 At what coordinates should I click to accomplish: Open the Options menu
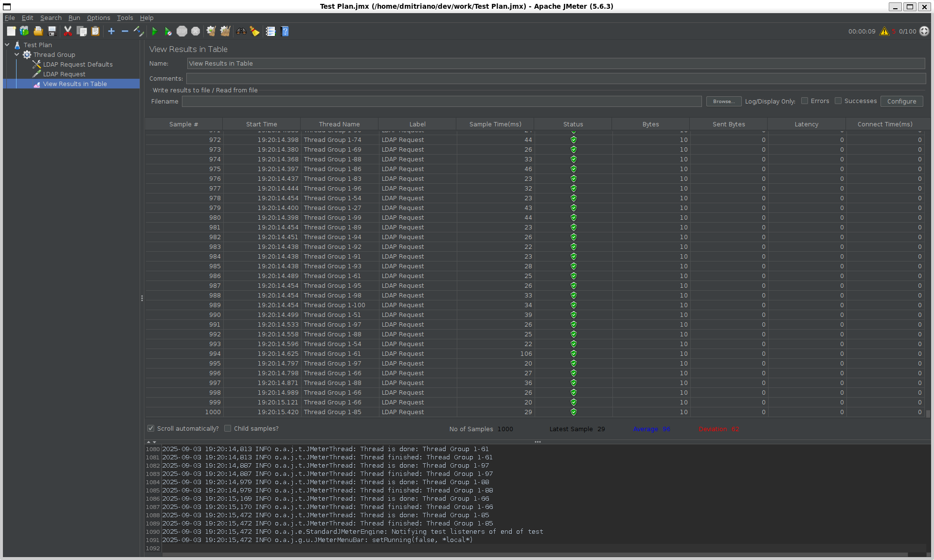pyautogui.click(x=98, y=17)
